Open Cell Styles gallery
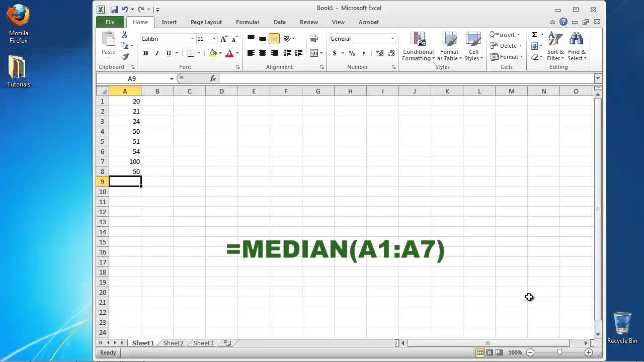644x362 pixels. point(473,46)
